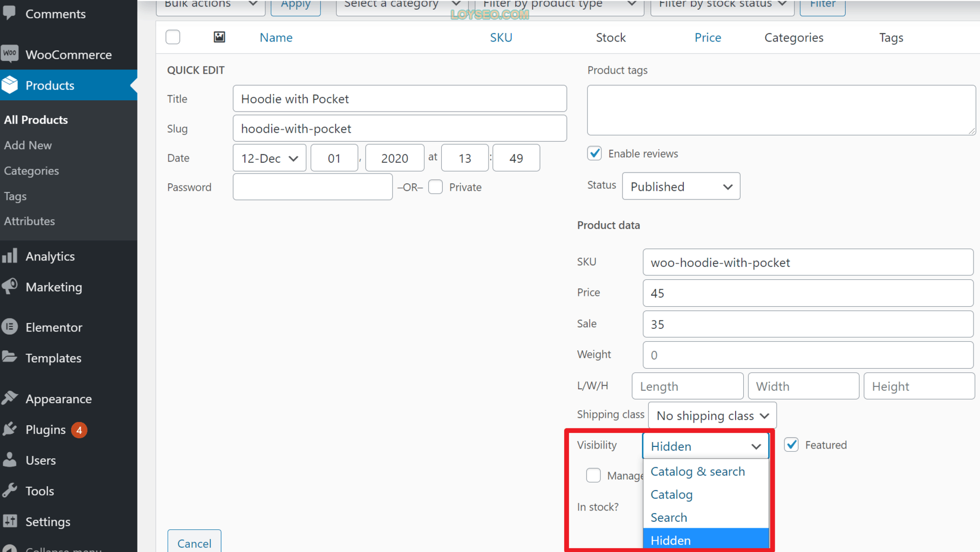Sort products by the Price column

[708, 37]
